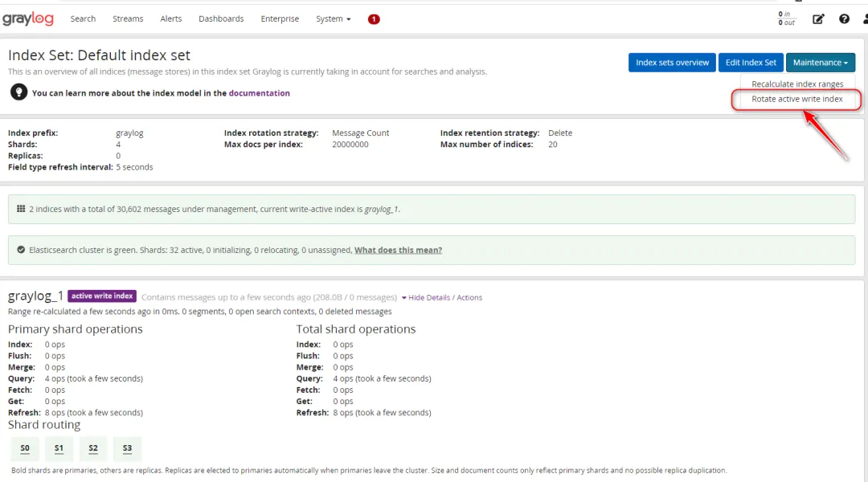Viewport: 868px width, 482px height.
Task: Click the edit scratchpad icon
Action: pos(818,19)
